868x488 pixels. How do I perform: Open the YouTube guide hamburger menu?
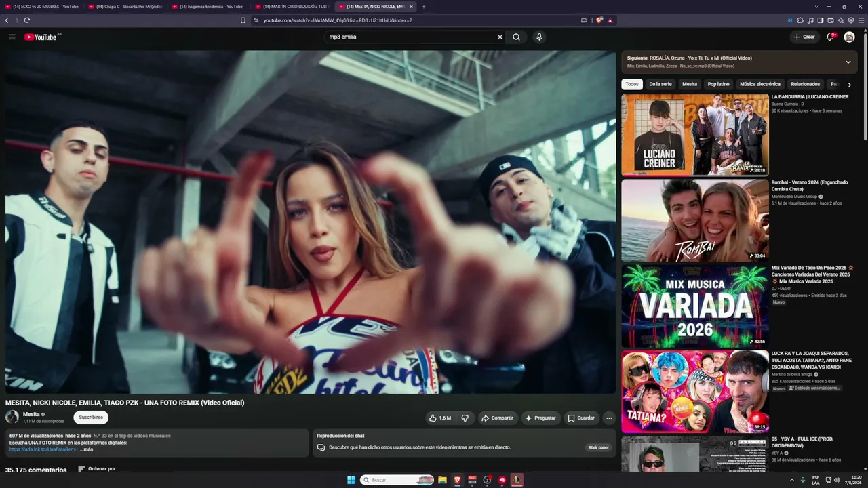tap(12, 37)
